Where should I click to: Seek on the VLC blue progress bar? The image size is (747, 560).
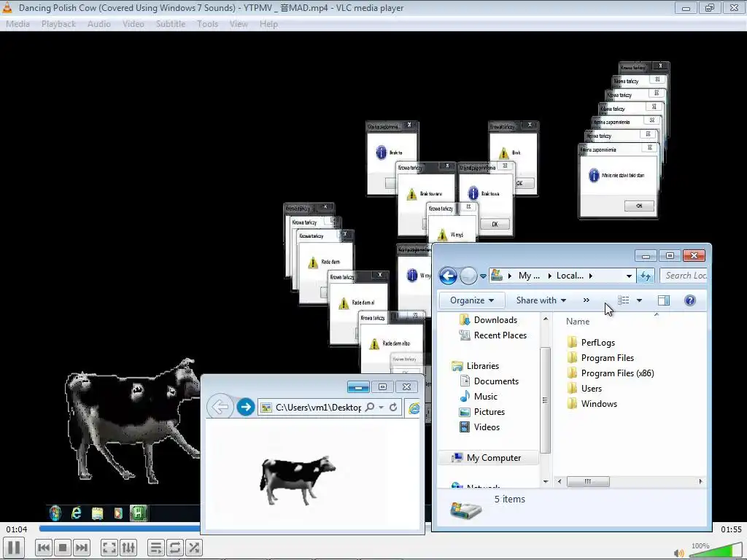(119, 528)
